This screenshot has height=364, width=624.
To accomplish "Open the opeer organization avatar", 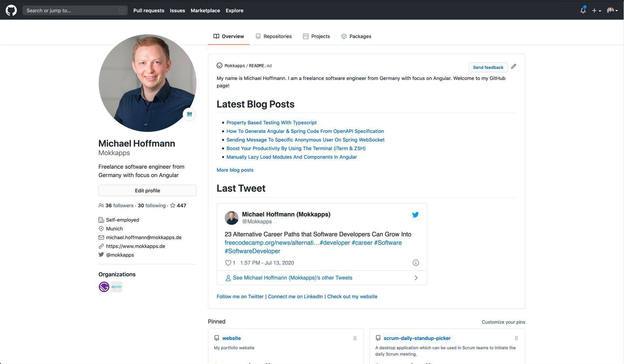I will coord(116,287).
